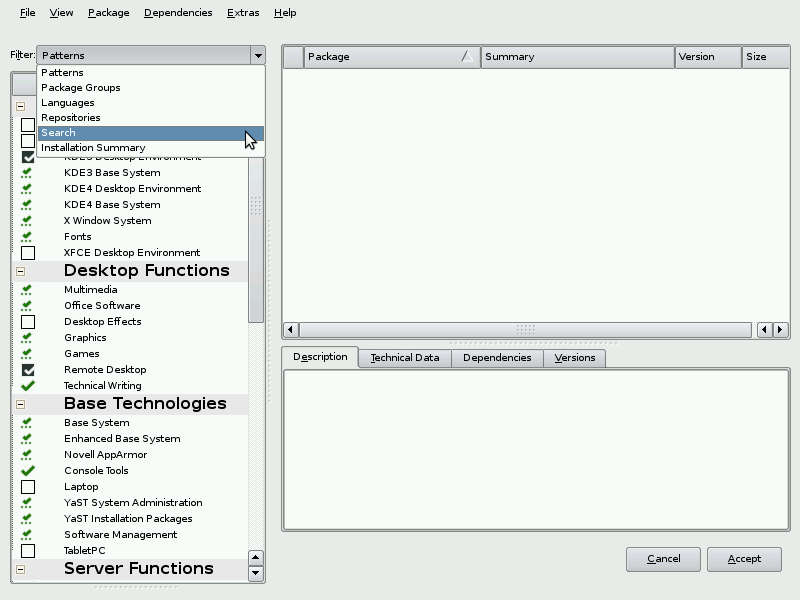Image resolution: width=800 pixels, height=600 pixels.
Task: Open the File menu
Action: tap(28, 13)
